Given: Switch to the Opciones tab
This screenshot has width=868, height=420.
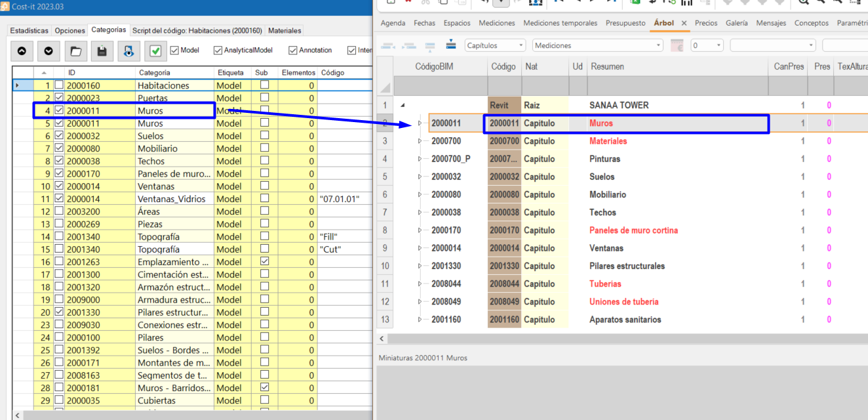Looking at the screenshot, I should (x=69, y=31).
